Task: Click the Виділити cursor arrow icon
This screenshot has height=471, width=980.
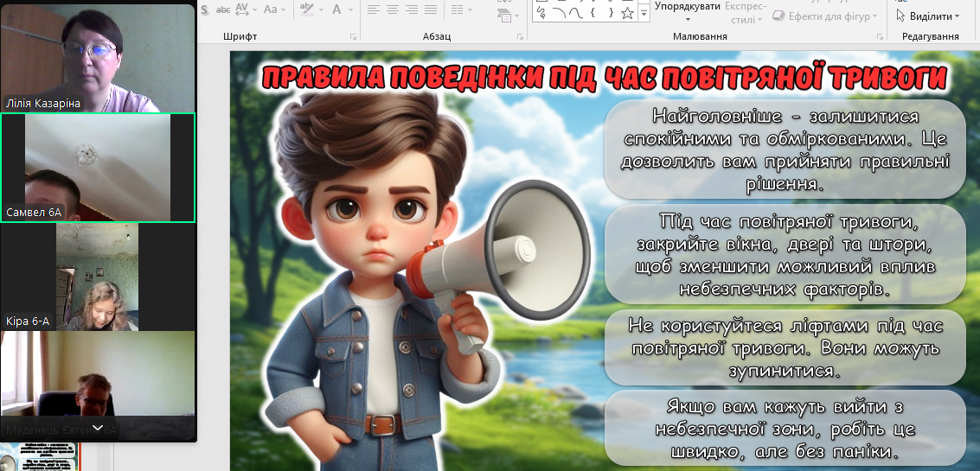Action: coord(900,16)
